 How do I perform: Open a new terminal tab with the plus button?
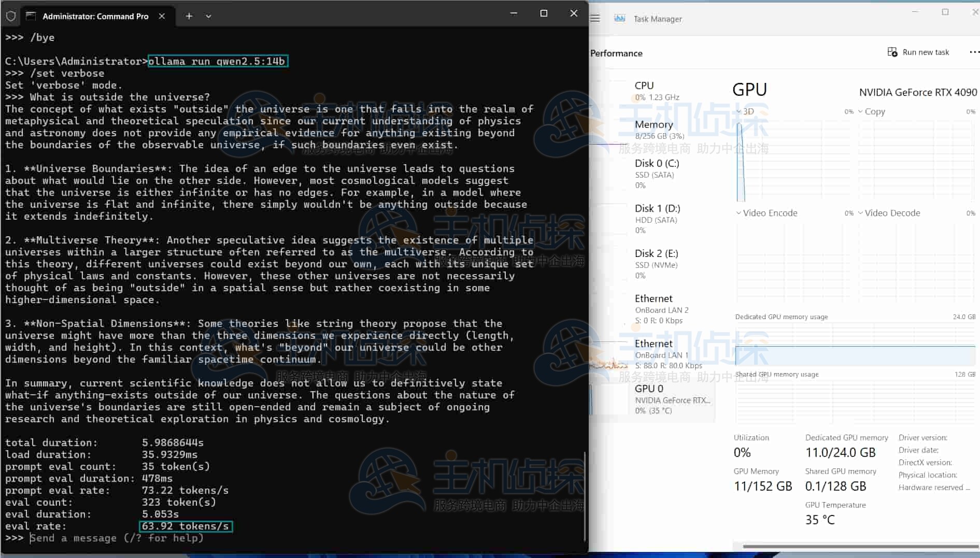[x=189, y=16]
